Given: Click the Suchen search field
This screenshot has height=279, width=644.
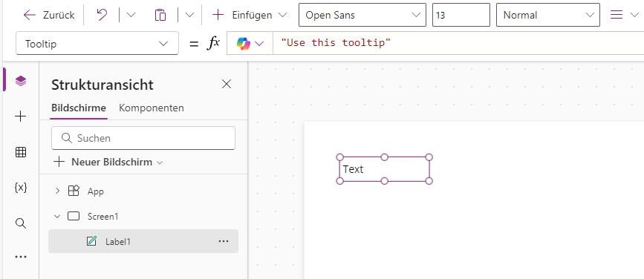Looking at the screenshot, I should tap(143, 138).
